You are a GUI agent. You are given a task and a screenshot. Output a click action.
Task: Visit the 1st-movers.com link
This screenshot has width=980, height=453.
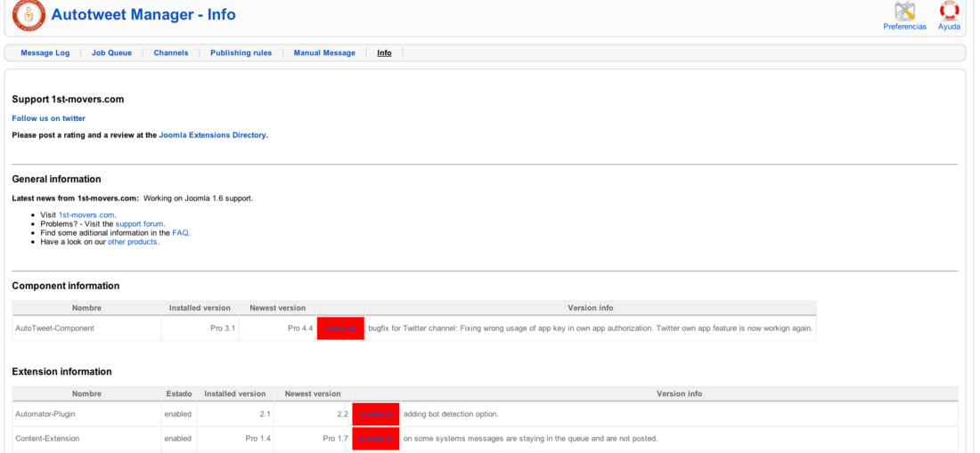pyautogui.click(x=86, y=214)
